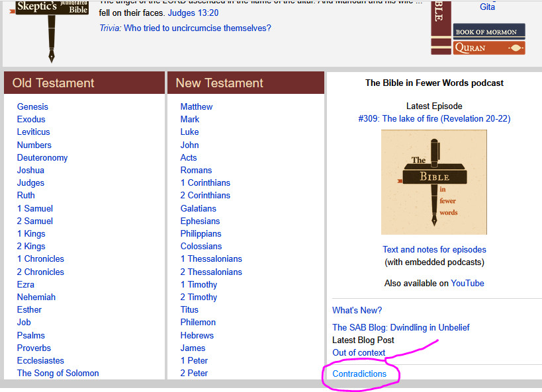
Task: Open the Gospel of John
Action: 189,145
